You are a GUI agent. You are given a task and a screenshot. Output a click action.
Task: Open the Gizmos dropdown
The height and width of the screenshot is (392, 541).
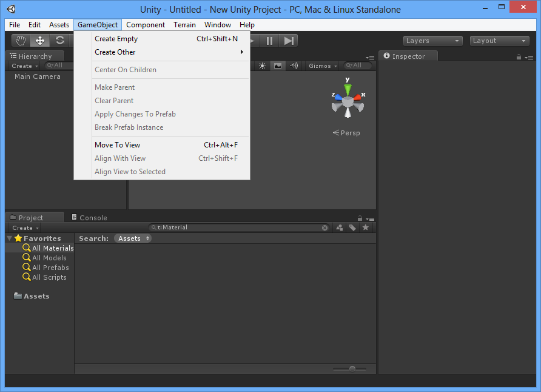(x=323, y=66)
